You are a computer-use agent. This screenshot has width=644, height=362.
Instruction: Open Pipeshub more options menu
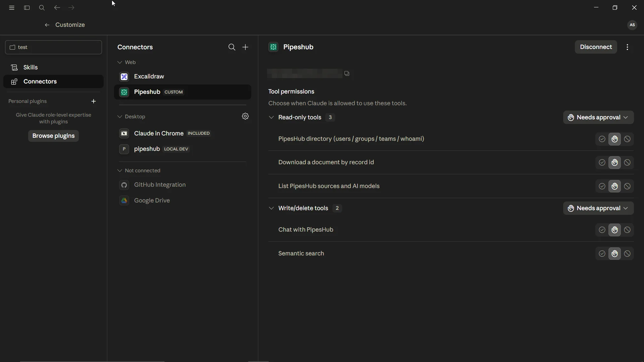(x=627, y=47)
